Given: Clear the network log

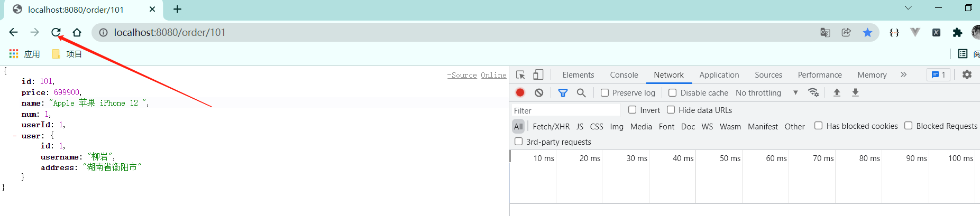Looking at the screenshot, I should pyautogui.click(x=539, y=92).
